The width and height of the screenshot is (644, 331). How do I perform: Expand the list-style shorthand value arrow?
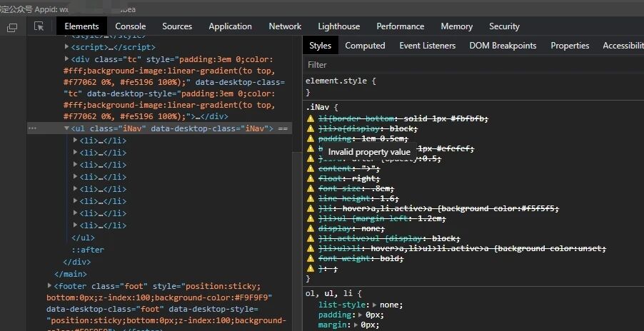pos(375,305)
